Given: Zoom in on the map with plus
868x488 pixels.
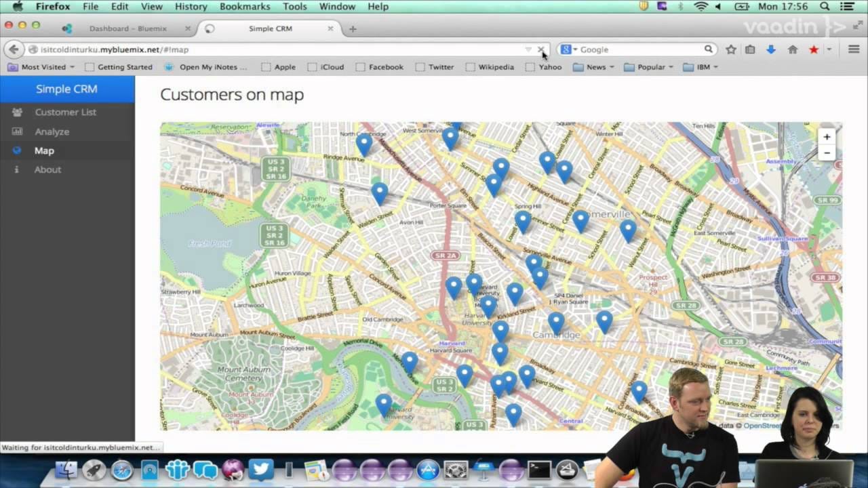Looking at the screenshot, I should 827,137.
